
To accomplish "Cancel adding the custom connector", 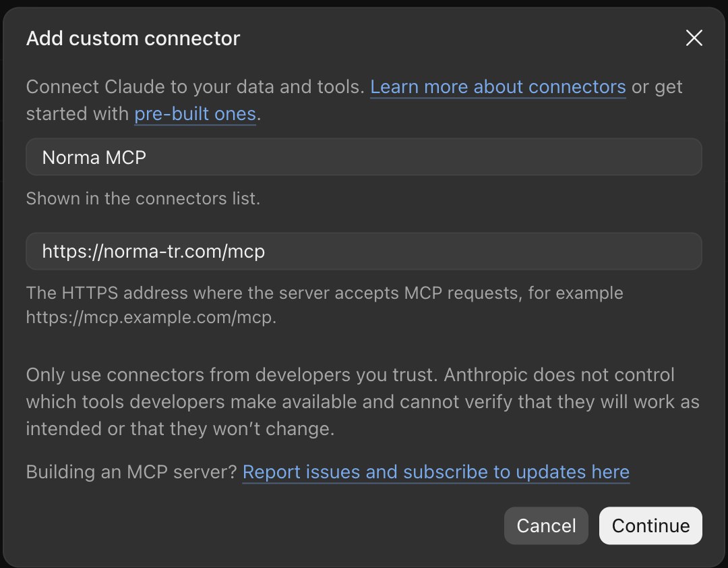I will [546, 526].
